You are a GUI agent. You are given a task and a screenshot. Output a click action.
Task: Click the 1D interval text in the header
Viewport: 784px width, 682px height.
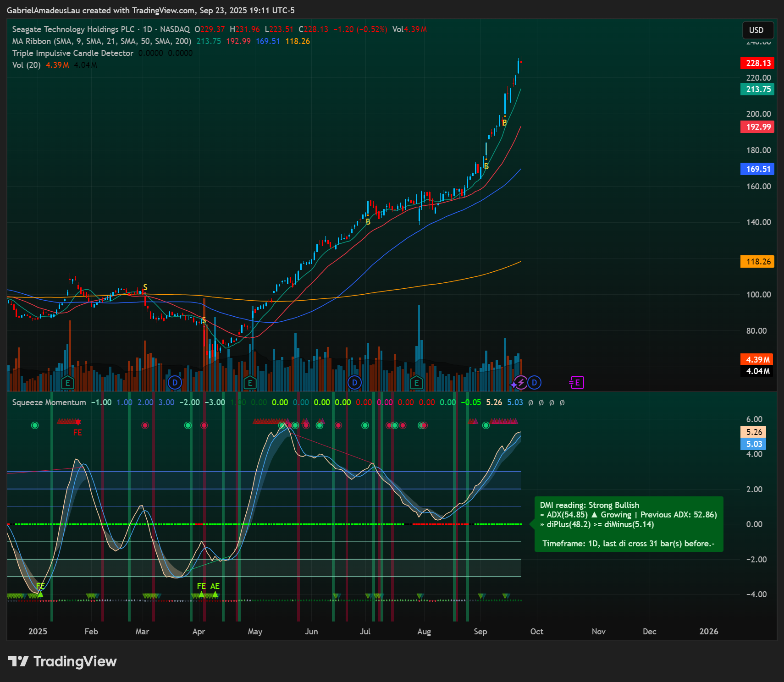pyautogui.click(x=147, y=29)
